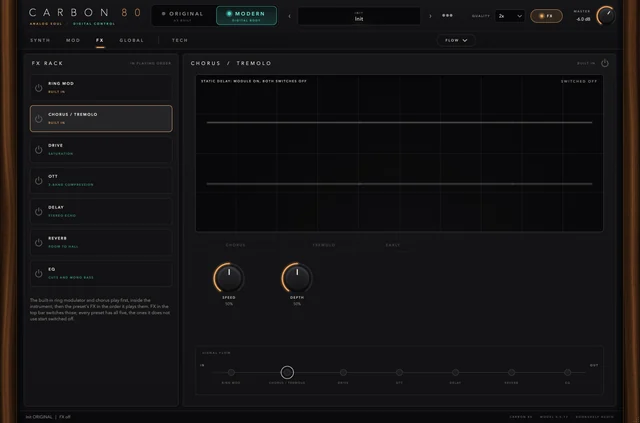Open the three-dot preset menu
Screen dimensions: 640x423
click(x=447, y=16)
